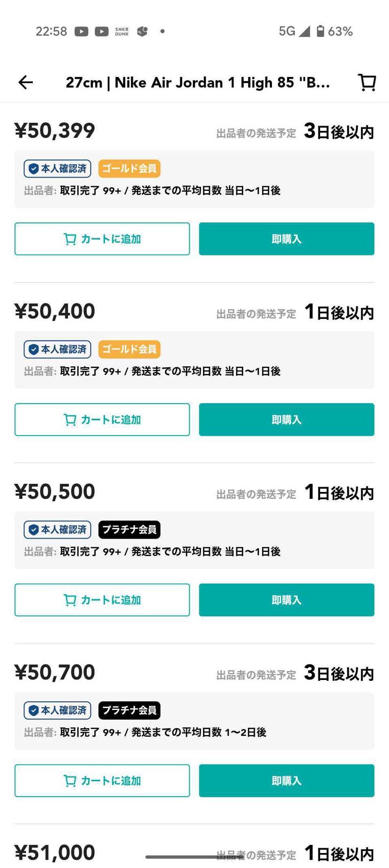Screen dimensions: 389x868
Task: Buy the ¥50,700 listing instantly
Action: pyautogui.click(x=286, y=780)
